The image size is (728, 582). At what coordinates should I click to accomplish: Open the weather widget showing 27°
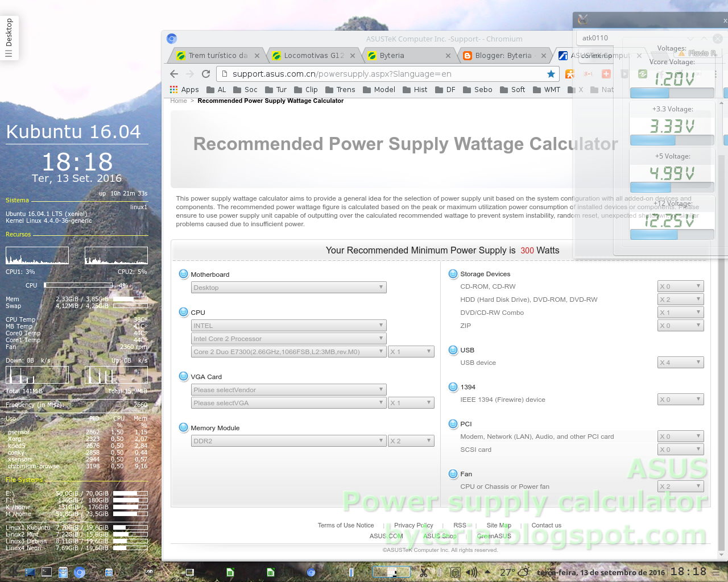tap(515, 572)
